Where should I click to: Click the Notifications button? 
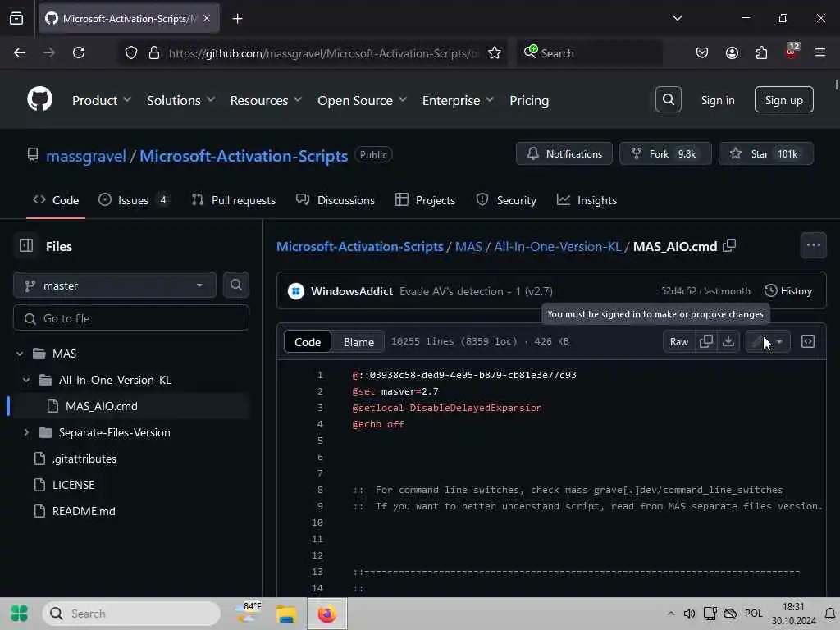(x=564, y=153)
